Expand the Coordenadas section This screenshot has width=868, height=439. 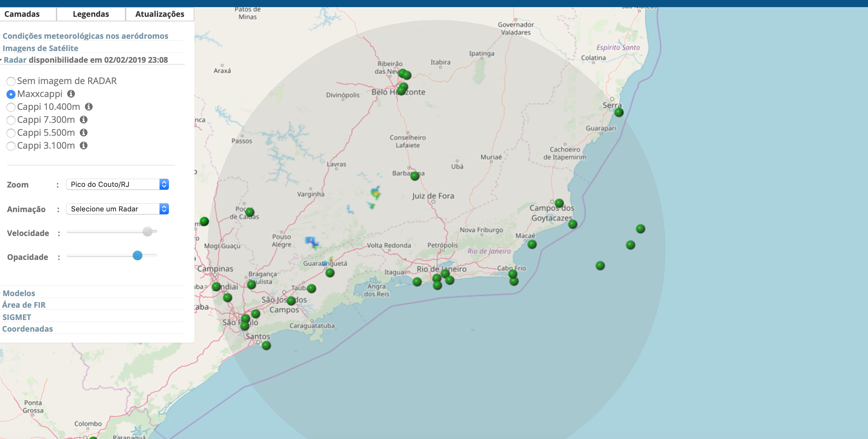pos(27,329)
